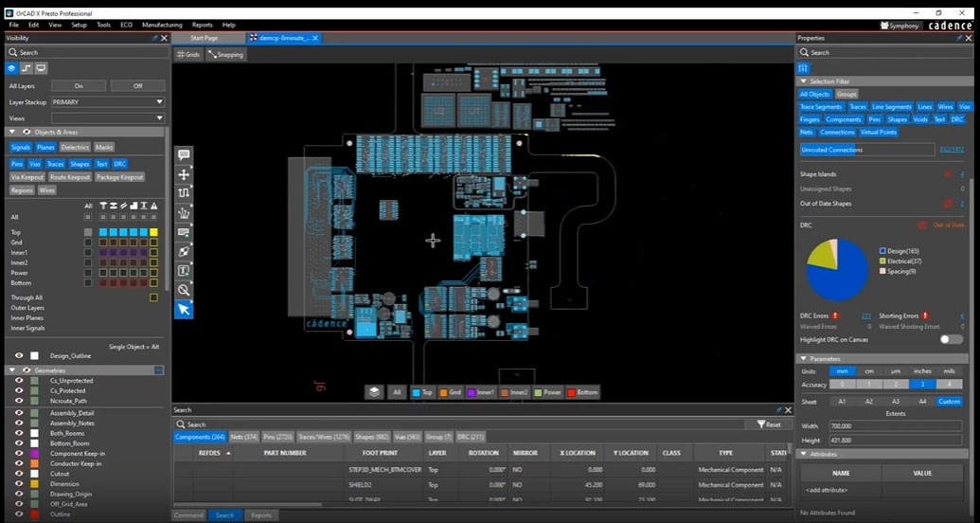This screenshot has height=523, width=980.
Task: Toggle visibility eye for Ncroute_Path
Action: 19,401
